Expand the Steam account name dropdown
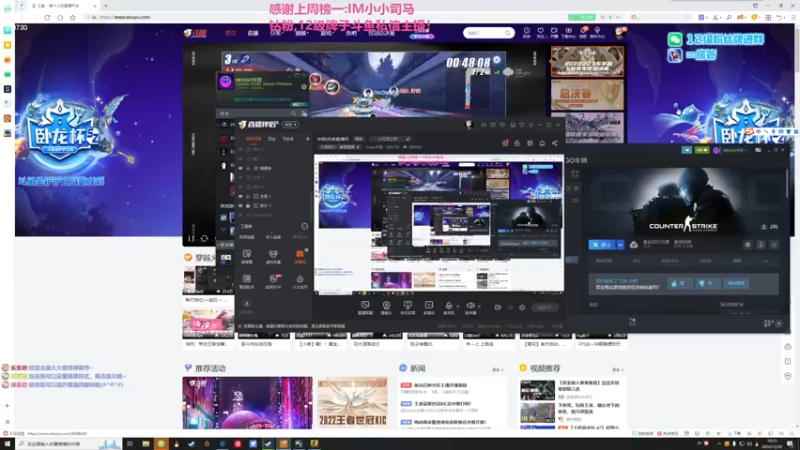The height and width of the screenshot is (450, 800). click(x=734, y=150)
